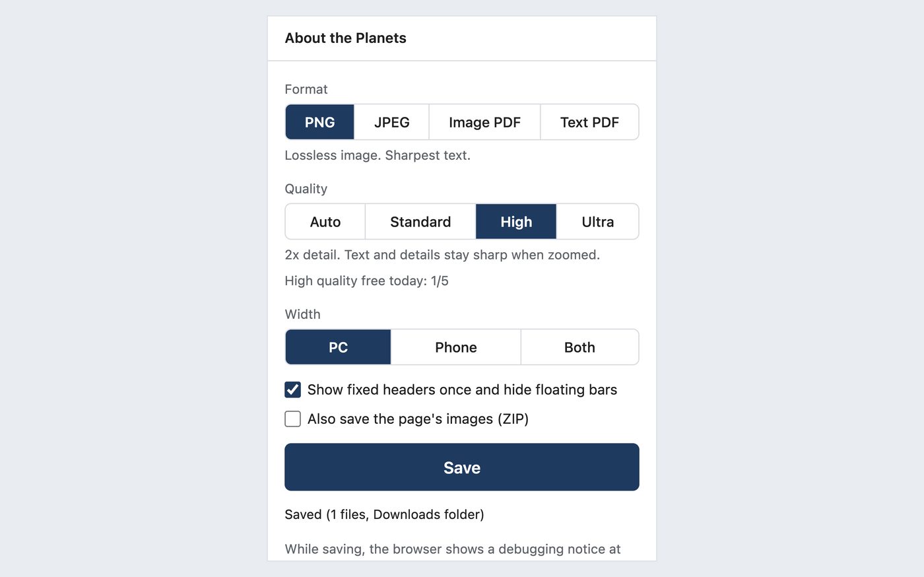This screenshot has width=924, height=577.
Task: Select the PNG format option
Action: point(319,122)
